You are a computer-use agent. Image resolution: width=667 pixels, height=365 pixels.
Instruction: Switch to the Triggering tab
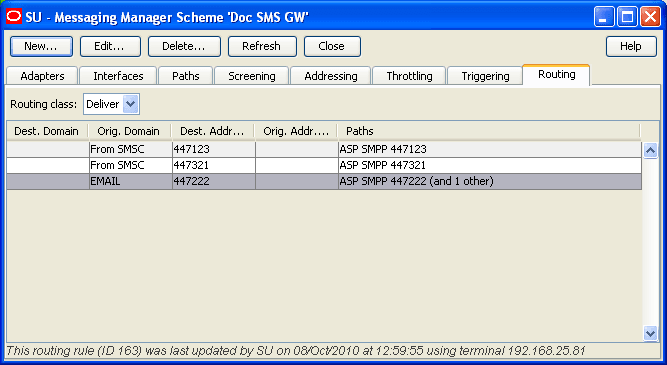pos(485,76)
